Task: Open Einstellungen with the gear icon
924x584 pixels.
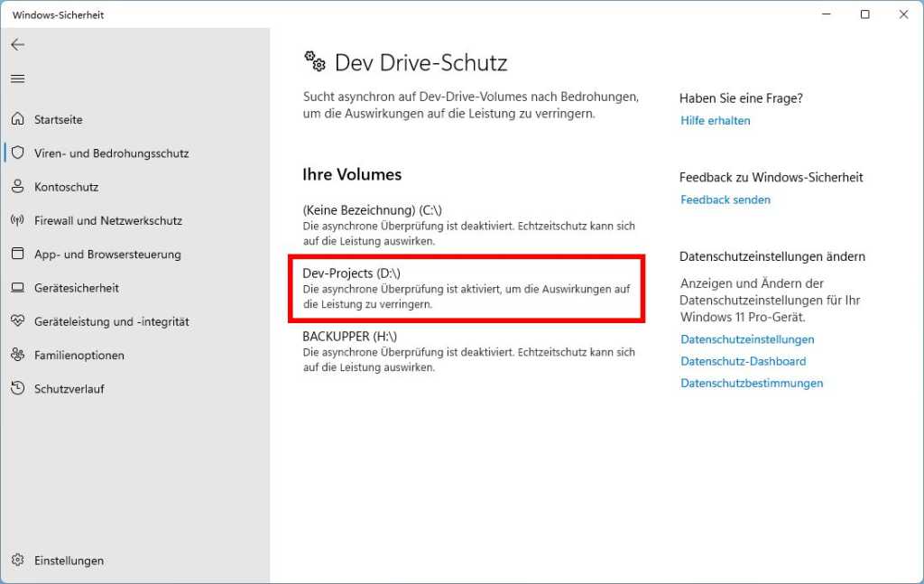Action: pyautogui.click(x=18, y=560)
